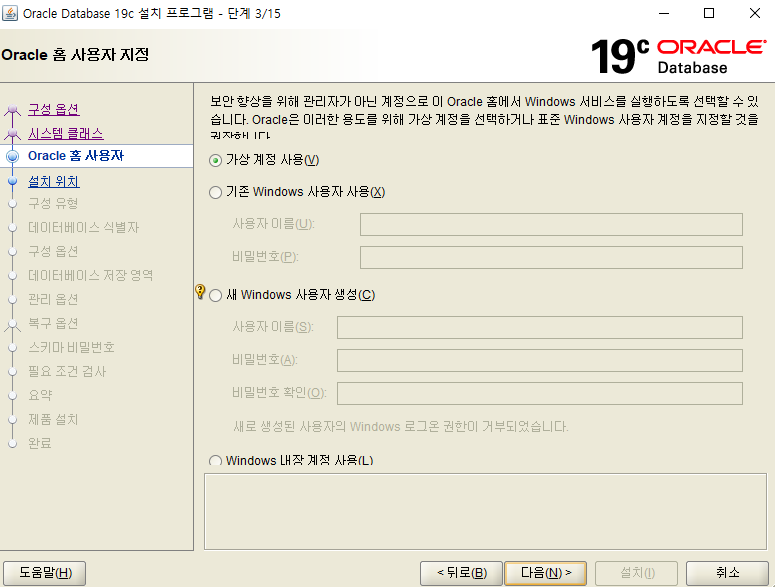Click 사용자 이름(S) field for new user
Screen dimensions: 775x587
[540, 328]
